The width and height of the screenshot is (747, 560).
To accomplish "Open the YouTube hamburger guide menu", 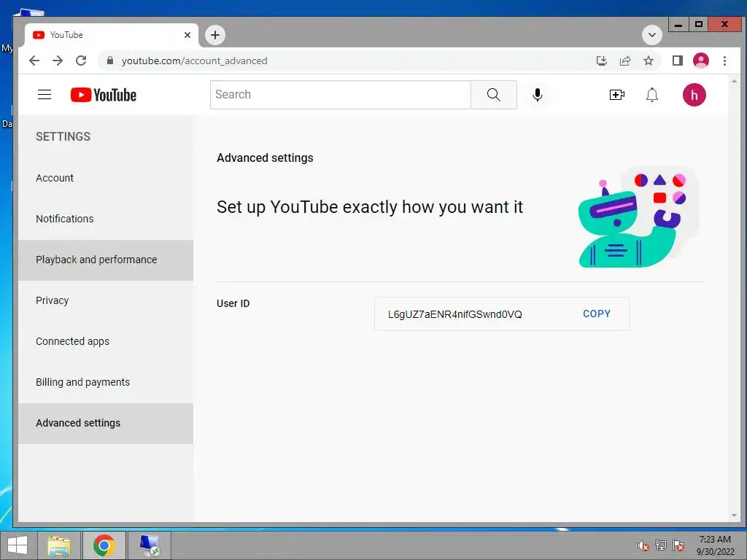I will point(44,95).
